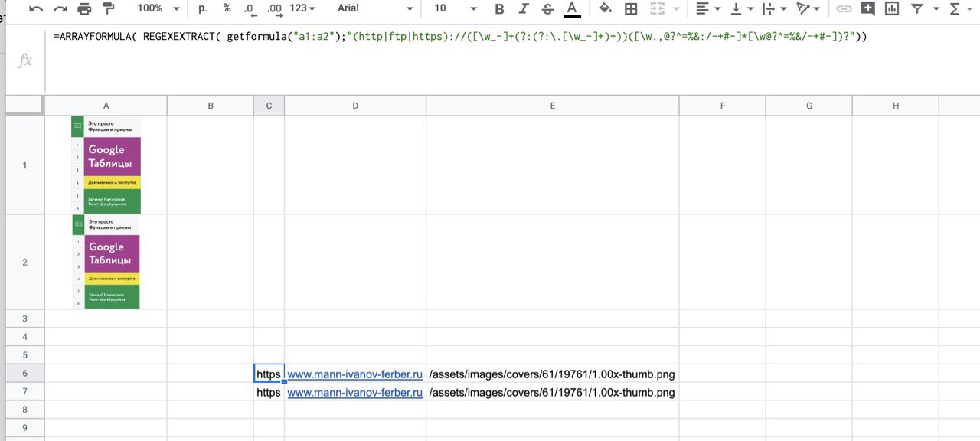
Task: Open the horizontal align dropdown
Action: (x=708, y=8)
